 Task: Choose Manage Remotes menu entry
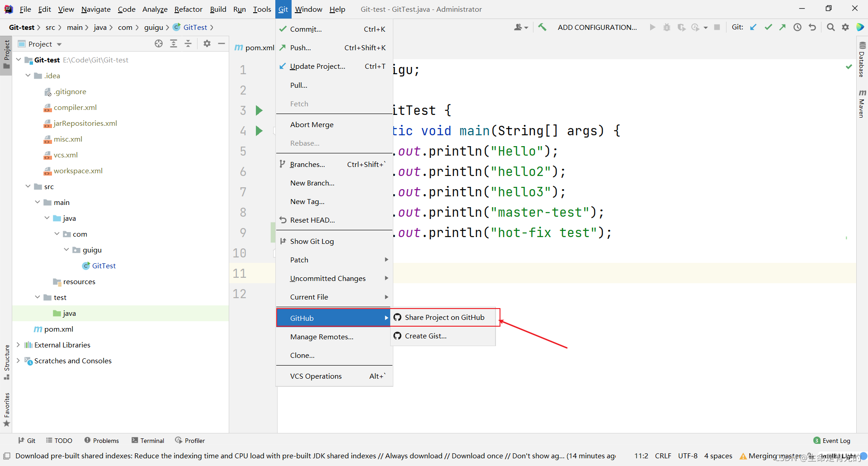[334, 337]
